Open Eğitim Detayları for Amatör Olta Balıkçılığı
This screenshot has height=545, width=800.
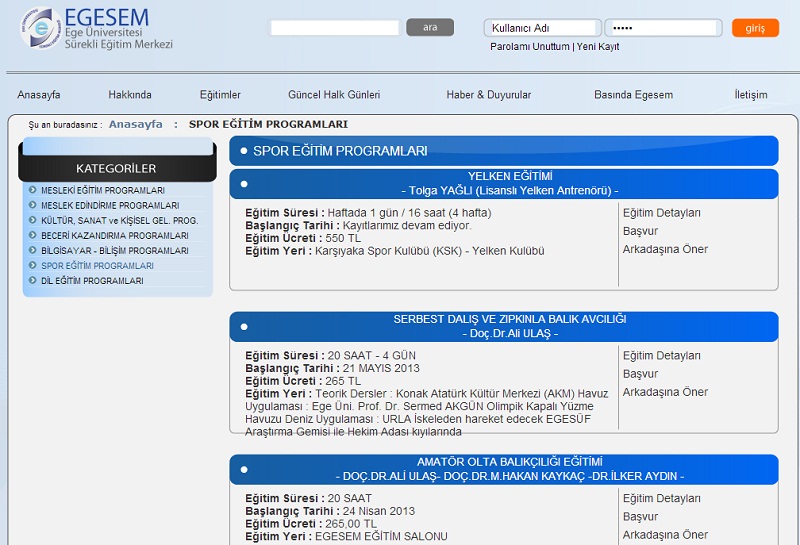(x=662, y=499)
